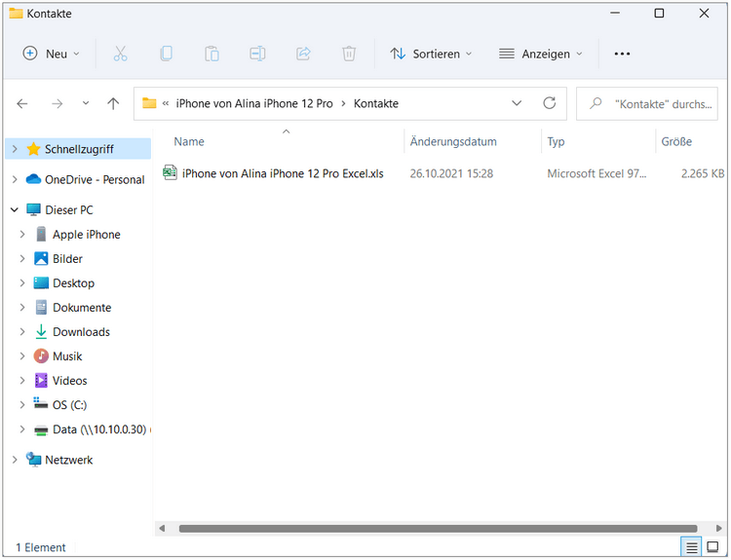Click the Copy icon in toolbar
Image resolution: width=731 pixels, height=560 pixels.
point(166,54)
